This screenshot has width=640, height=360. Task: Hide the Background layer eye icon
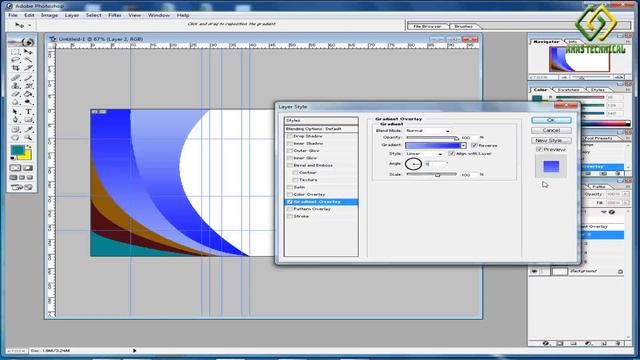click(x=534, y=271)
